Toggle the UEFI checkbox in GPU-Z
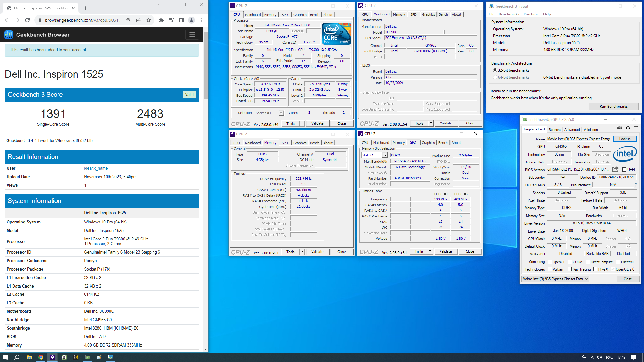The height and width of the screenshot is (362, 644). 625,170
